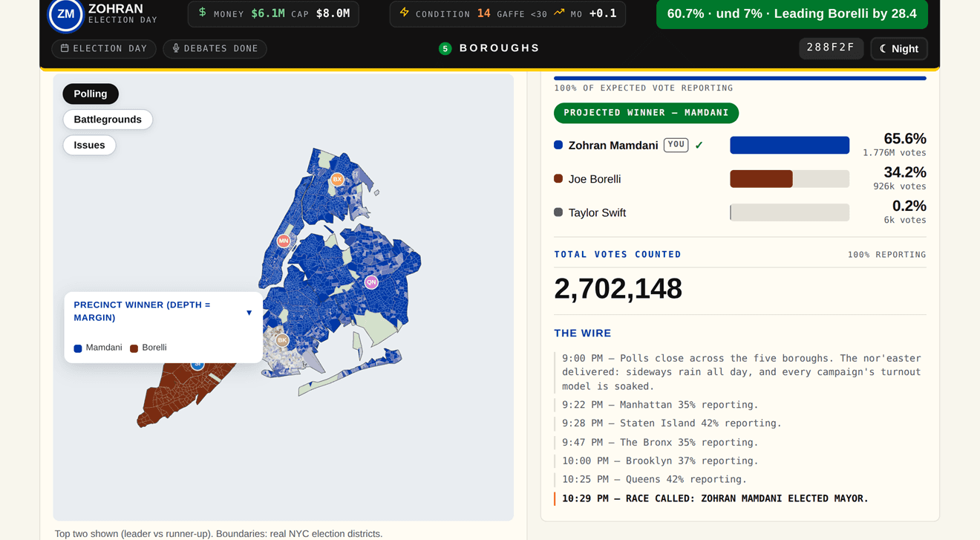Select the BX Bronx map marker
Image resolution: width=980 pixels, height=540 pixels.
click(x=337, y=179)
